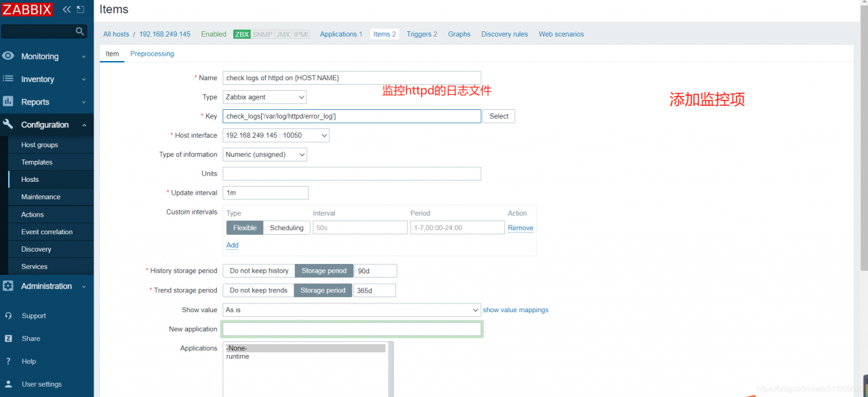Click the Applications list scrollbar
Image resolution: width=868 pixels, height=397 pixels.
391,370
